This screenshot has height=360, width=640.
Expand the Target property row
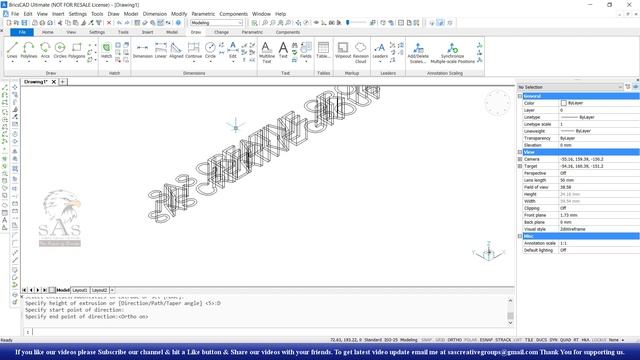[520, 166]
